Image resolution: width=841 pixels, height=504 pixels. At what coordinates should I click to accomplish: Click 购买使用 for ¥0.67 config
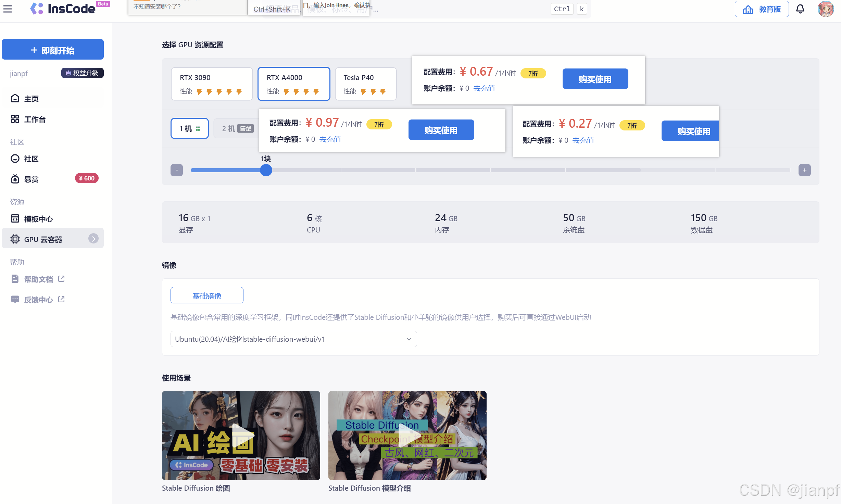(x=595, y=79)
